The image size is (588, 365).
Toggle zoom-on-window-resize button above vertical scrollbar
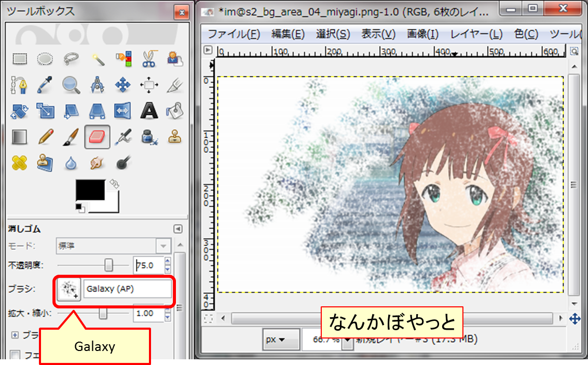(574, 51)
